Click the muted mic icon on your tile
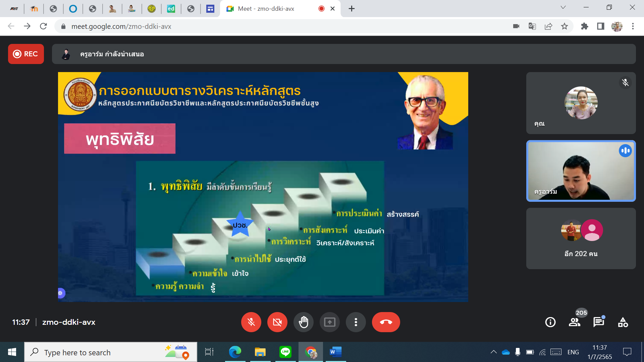 625,82
